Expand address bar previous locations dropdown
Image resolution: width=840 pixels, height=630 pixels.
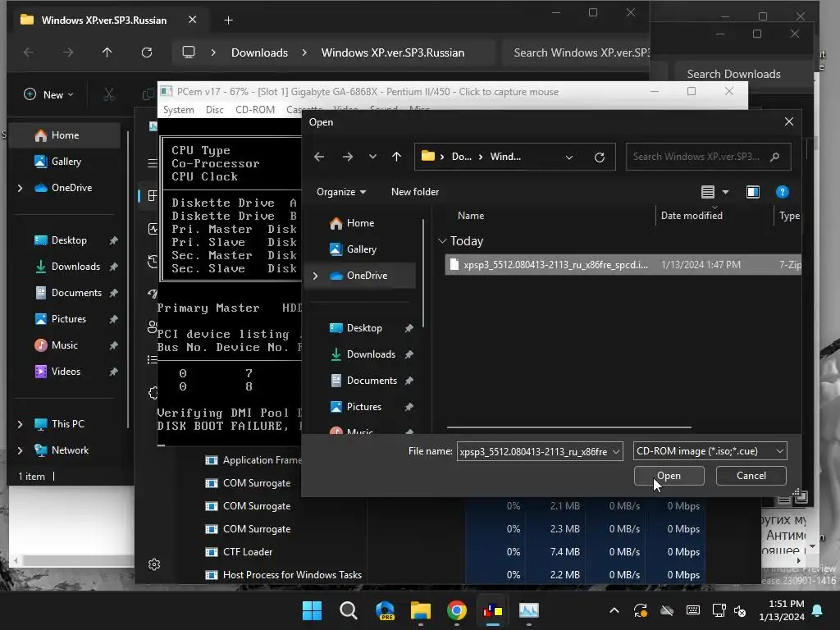[569, 157]
